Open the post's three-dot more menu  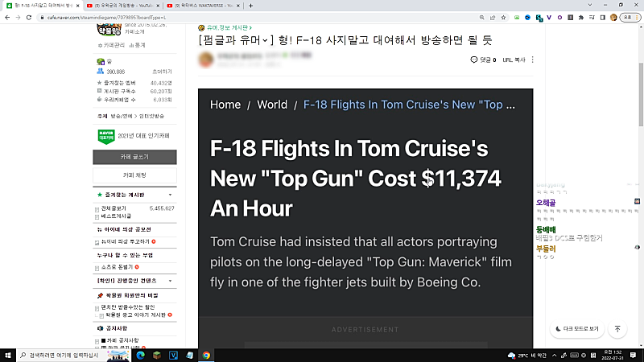[533, 60]
